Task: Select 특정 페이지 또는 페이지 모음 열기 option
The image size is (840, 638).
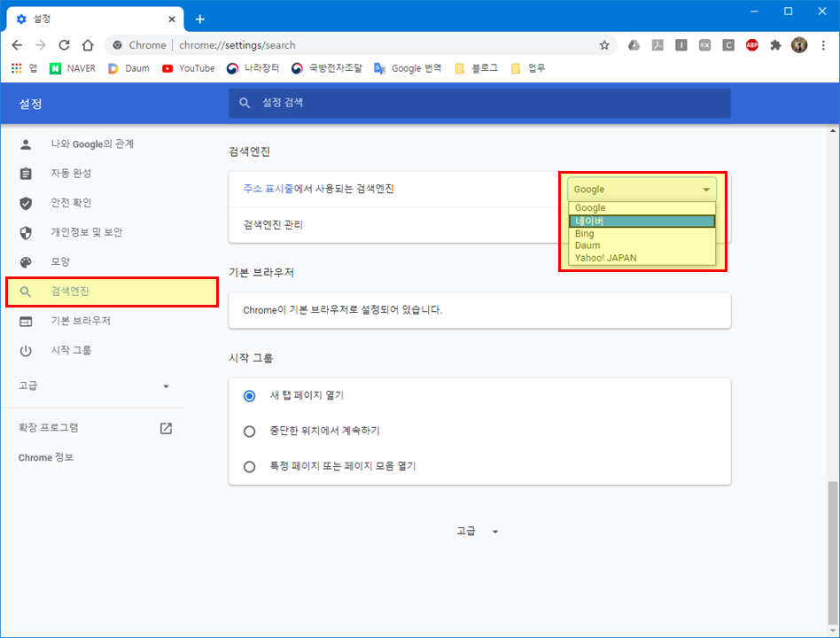Action: coord(249,467)
